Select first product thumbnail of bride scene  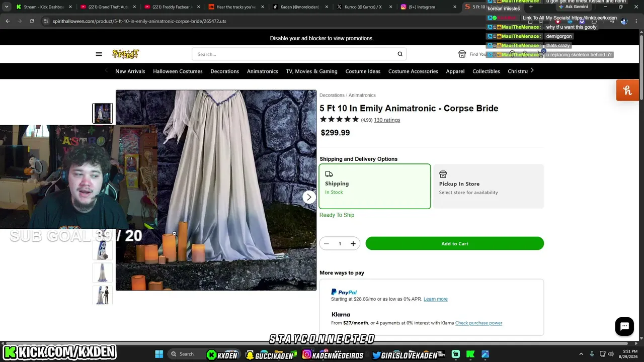(x=103, y=113)
